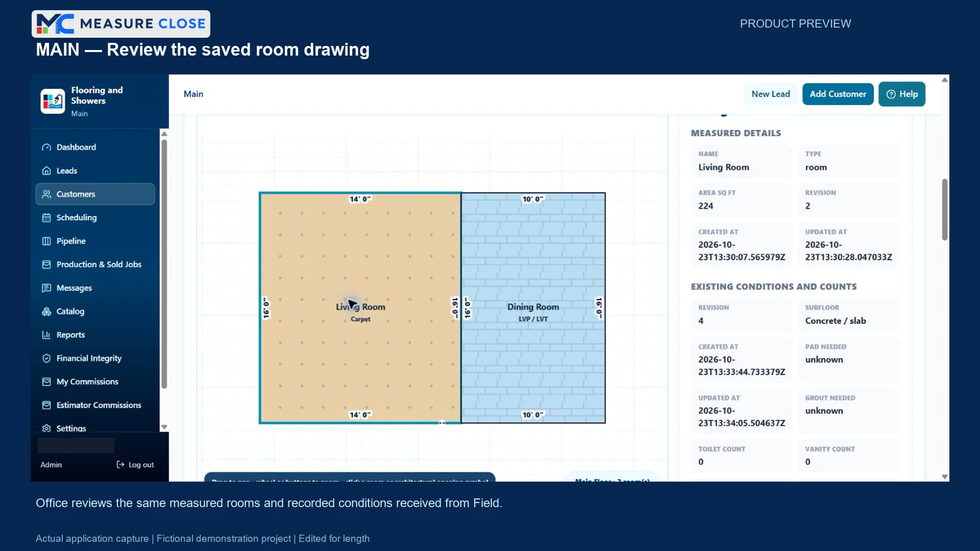Screen dimensions: 980x551
Task: Click the 'Concrete / slab' subfloor value
Action: tap(836, 321)
